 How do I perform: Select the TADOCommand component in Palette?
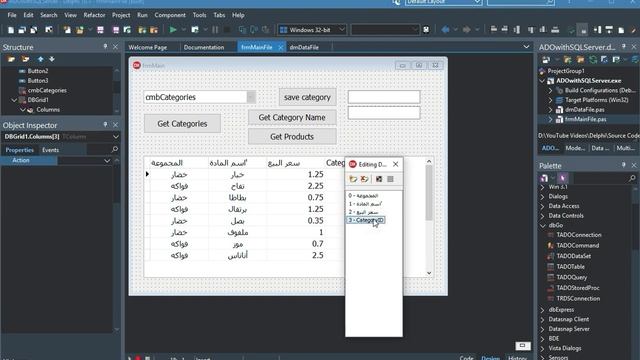coord(578,245)
